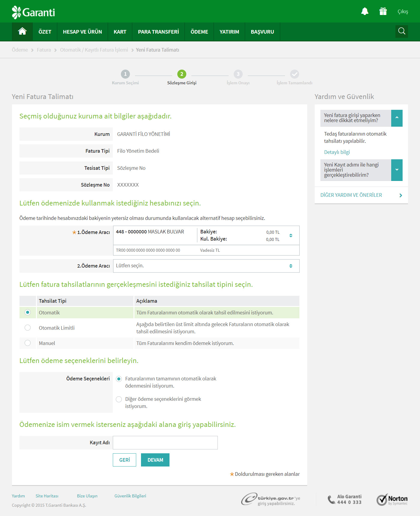Select Otomatik Limitli radio button

tap(28, 328)
